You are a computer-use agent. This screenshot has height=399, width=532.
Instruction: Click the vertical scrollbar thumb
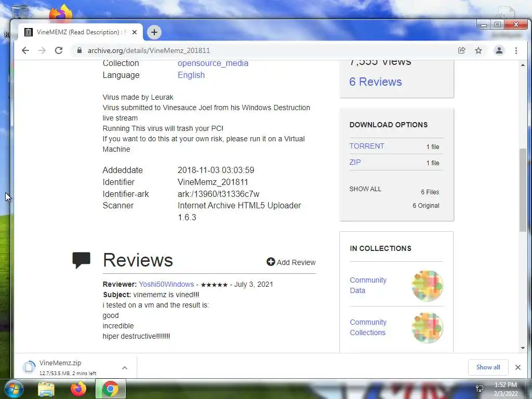tap(523, 190)
